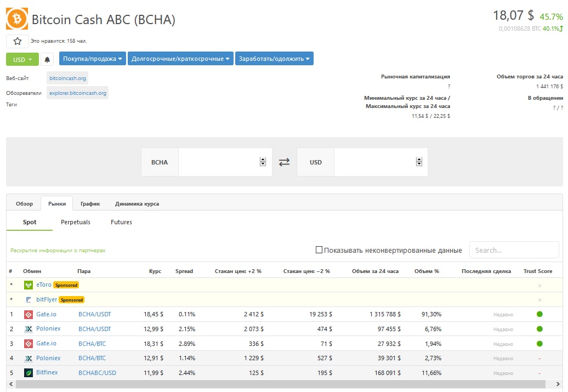
Task: Focus the USD amount input field
Action: (380, 162)
